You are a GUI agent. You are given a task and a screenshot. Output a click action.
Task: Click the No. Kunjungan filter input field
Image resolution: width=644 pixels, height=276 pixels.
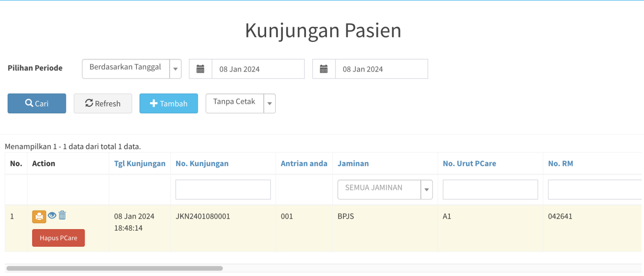[223, 189]
